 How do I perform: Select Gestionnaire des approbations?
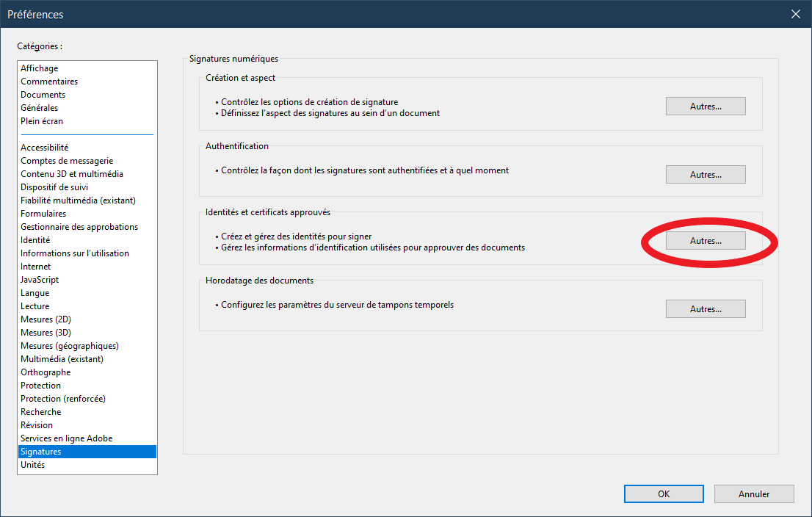[79, 227]
